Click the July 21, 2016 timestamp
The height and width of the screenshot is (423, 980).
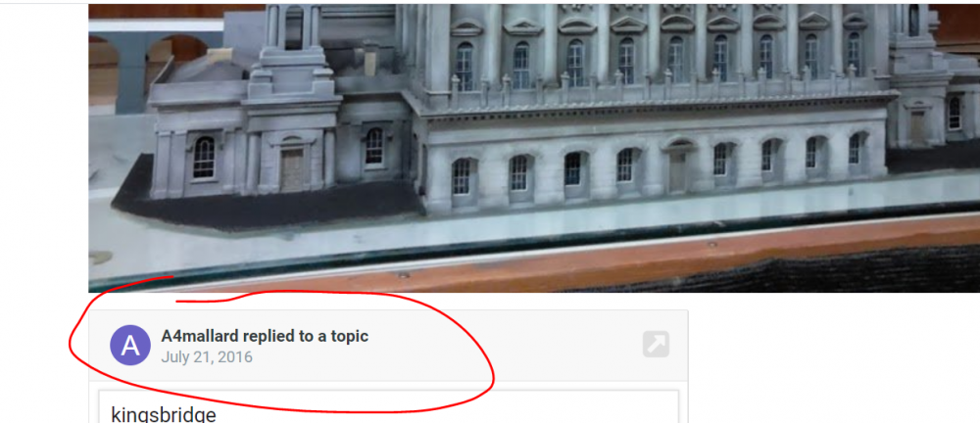207,357
